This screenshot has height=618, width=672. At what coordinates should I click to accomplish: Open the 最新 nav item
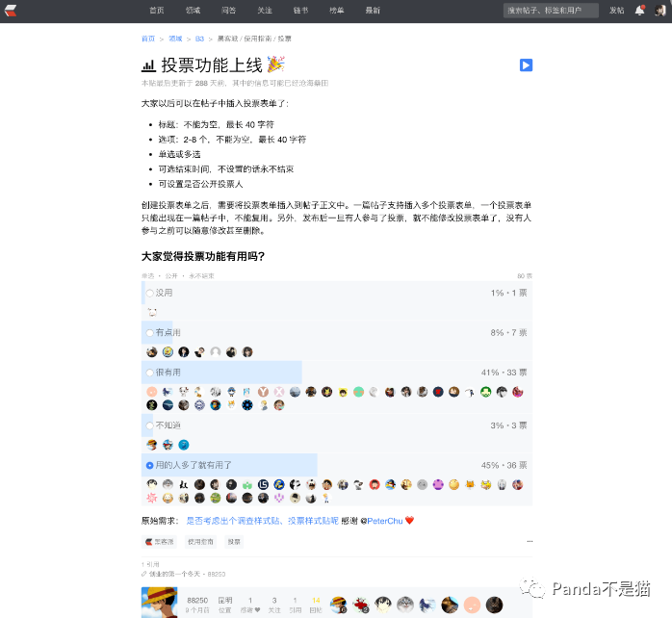click(373, 11)
